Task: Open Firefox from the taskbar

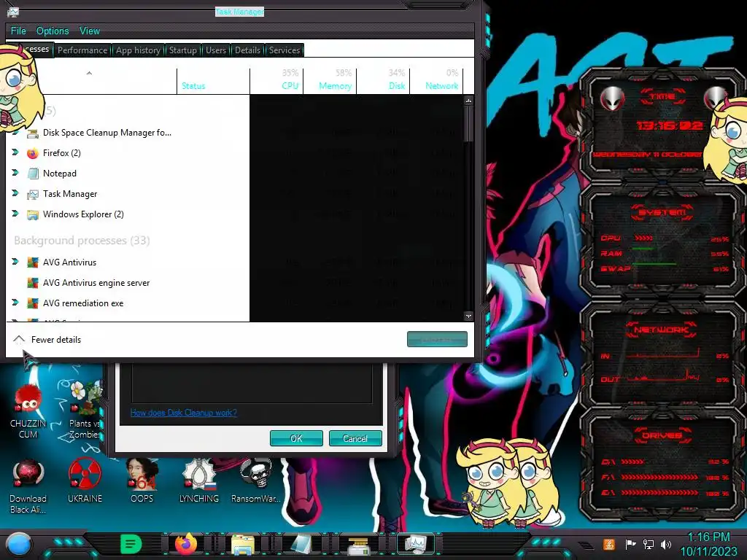Action: pos(186,544)
